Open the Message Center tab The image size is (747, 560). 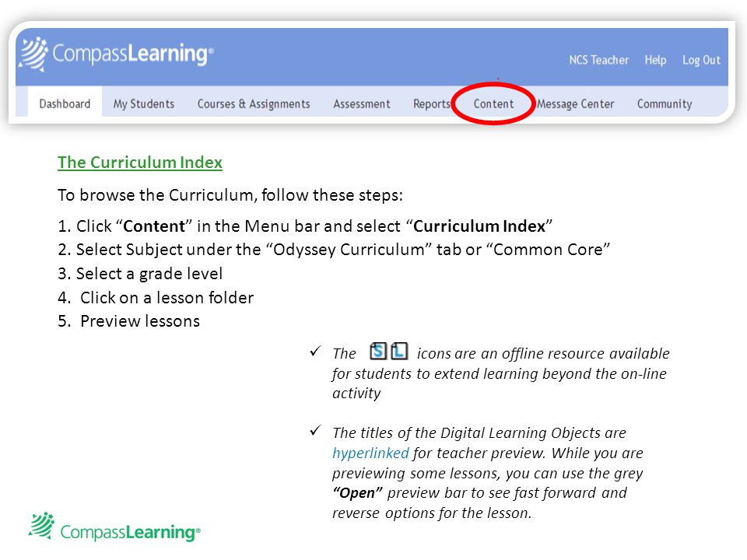(576, 103)
